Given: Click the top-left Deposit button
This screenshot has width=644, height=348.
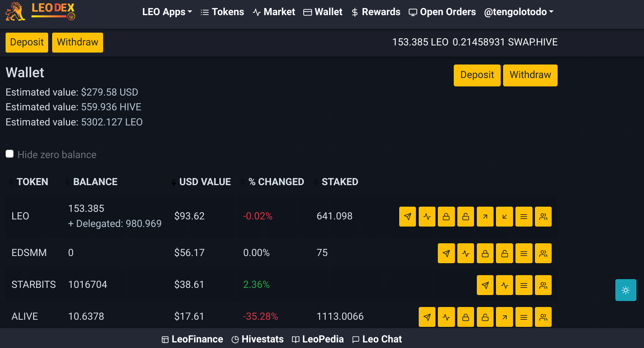Looking at the screenshot, I should pos(27,43).
